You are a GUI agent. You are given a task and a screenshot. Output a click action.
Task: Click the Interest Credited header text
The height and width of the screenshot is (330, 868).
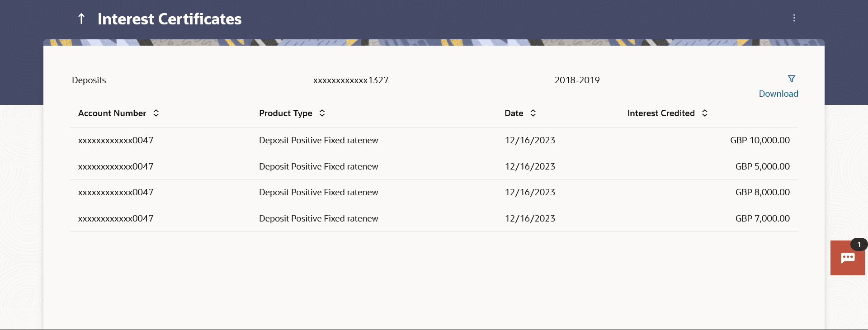tap(660, 113)
